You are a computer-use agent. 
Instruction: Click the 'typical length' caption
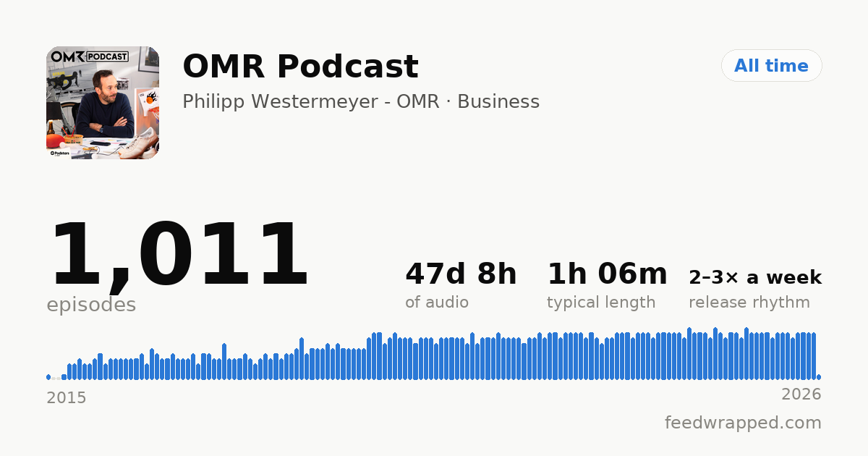click(601, 303)
